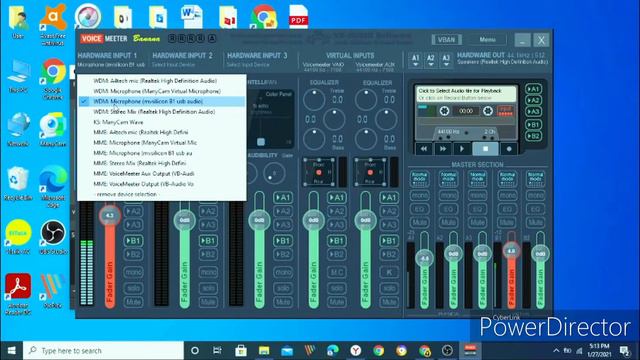Select MME: Stereo Mix (Realtek High Defini
Image resolution: width=640 pixels, height=360 pixels.
point(162,163)
